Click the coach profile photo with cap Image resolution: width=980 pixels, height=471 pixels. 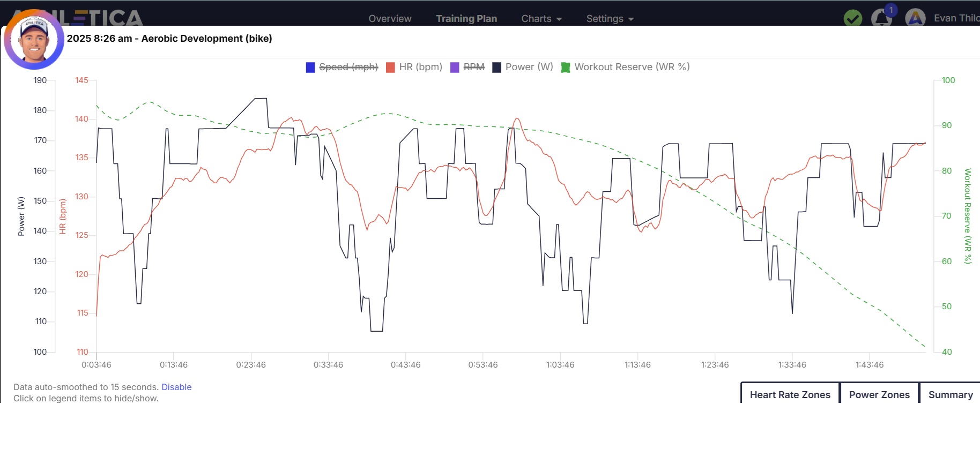pyautogui.click(x=34, y=40)
